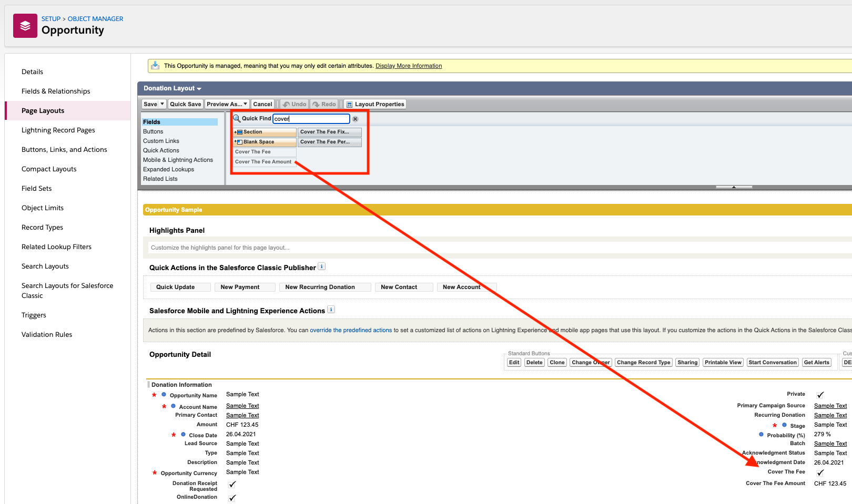This screenshot has width=852, height=504.
Task: Click the Quick Update action
Action: [x=180, y=287]
